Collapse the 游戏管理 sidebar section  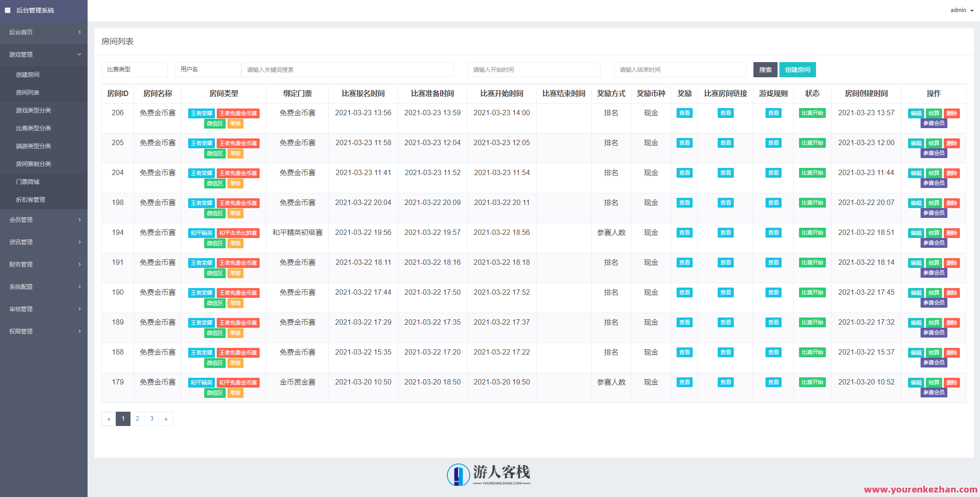(x=43, y=54)
